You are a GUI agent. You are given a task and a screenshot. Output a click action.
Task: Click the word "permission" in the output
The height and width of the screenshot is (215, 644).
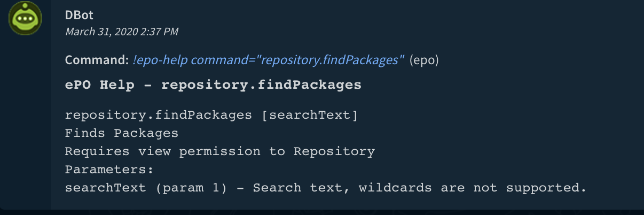click(x=219, y=151)
